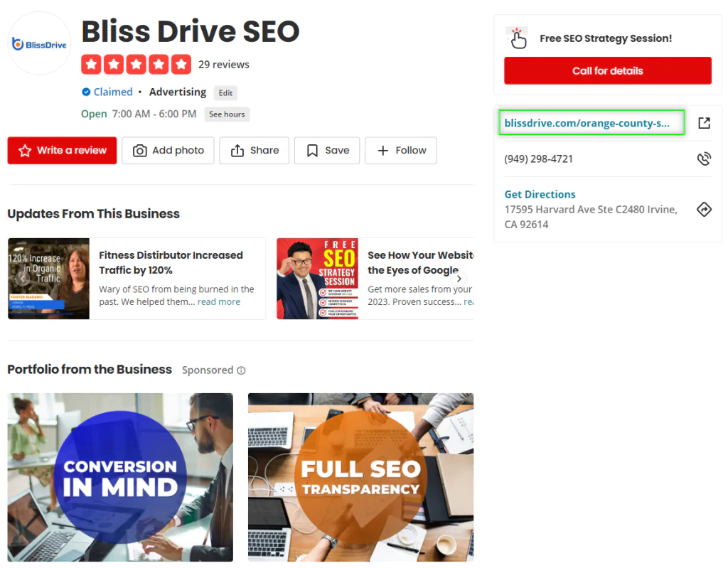Save the business with bookmark button

click(x=327, y=151)
